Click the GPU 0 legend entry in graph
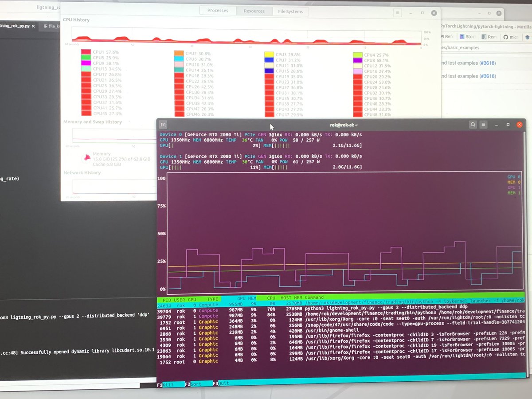Viewport: 532px width, 399px height. tap(514, 177)
